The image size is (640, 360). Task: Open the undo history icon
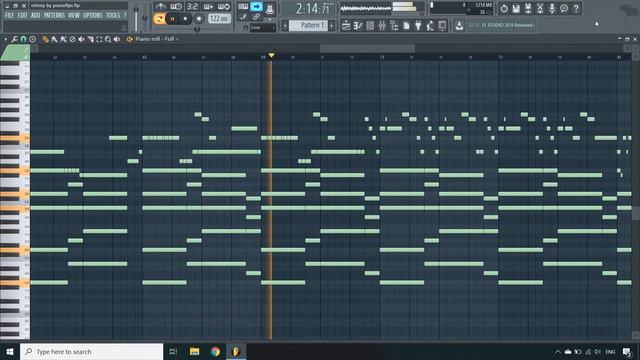[x=504, y=9]
